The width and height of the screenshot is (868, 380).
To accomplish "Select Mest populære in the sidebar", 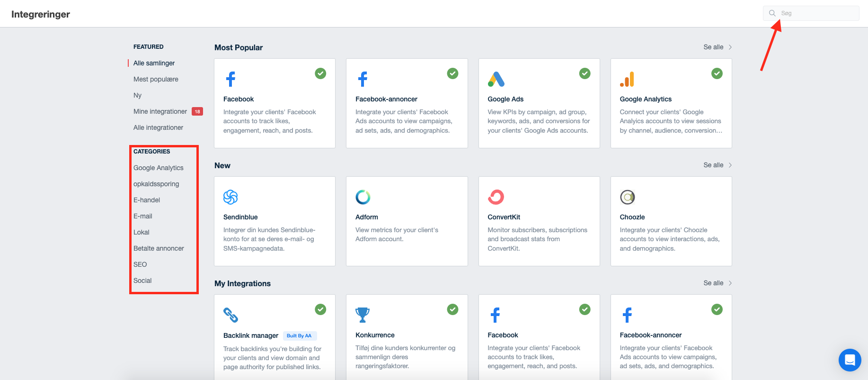I will [156, 79].
